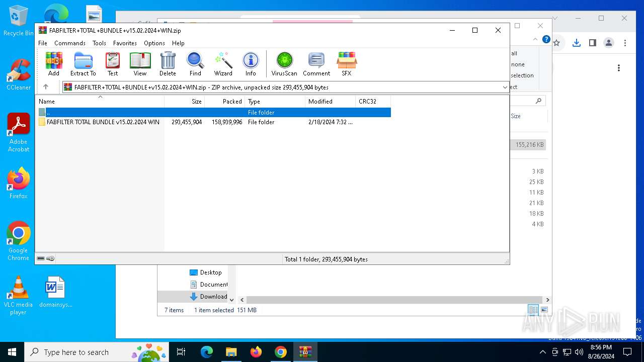Click the Extract To toolbar icon
Screen dimensions: 644x362
83,64
